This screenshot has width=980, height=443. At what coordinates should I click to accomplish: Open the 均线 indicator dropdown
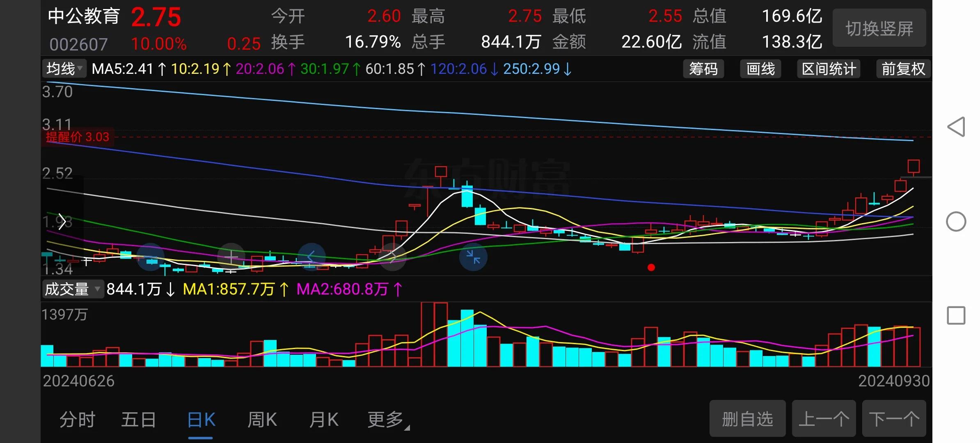(x=64, y=69)
